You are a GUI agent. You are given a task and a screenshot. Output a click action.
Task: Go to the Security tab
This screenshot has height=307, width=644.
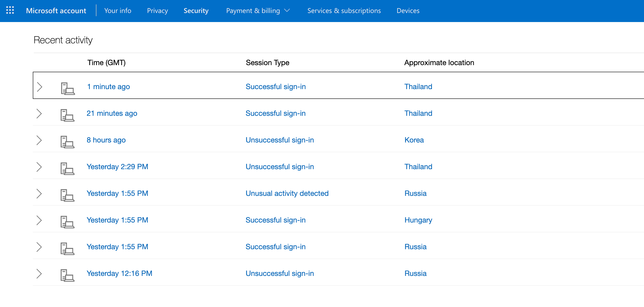(196, 11)
